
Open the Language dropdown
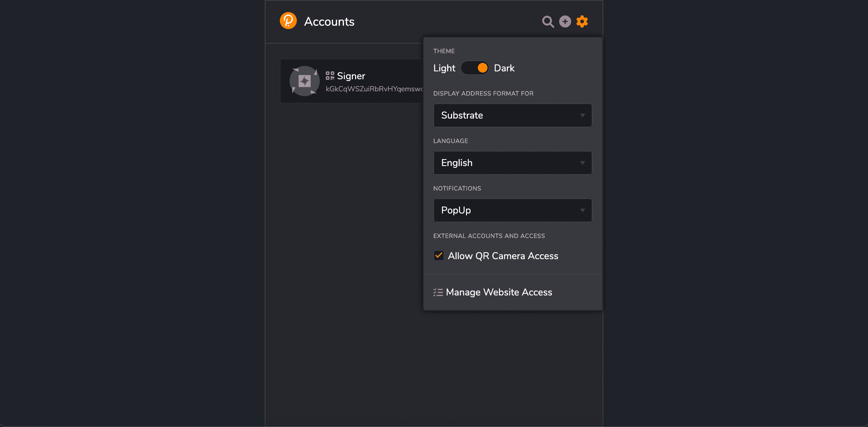pyautogui.click(x=512, y=163)
